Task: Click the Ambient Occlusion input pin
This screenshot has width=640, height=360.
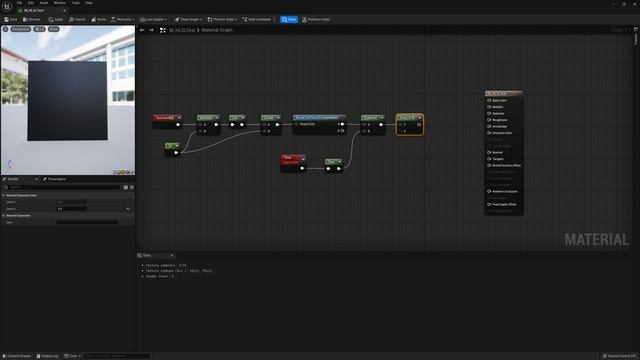Action: (x=489, y=191)
